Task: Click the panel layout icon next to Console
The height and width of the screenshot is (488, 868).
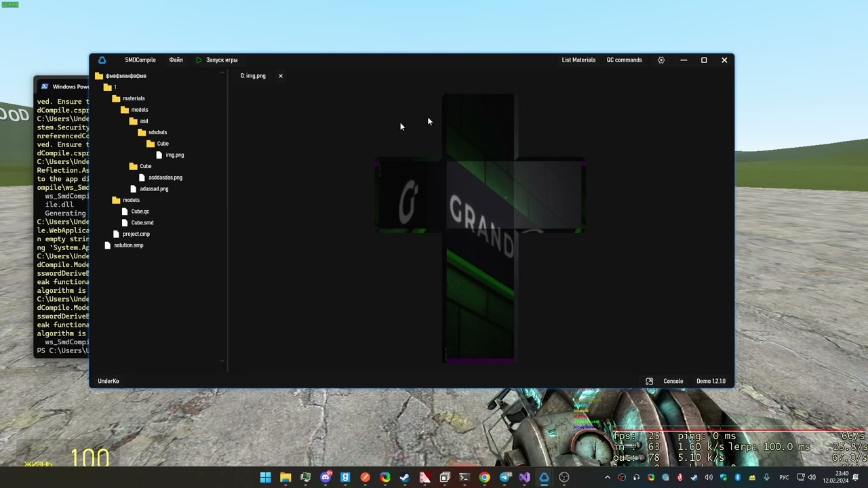Action: 649,381
